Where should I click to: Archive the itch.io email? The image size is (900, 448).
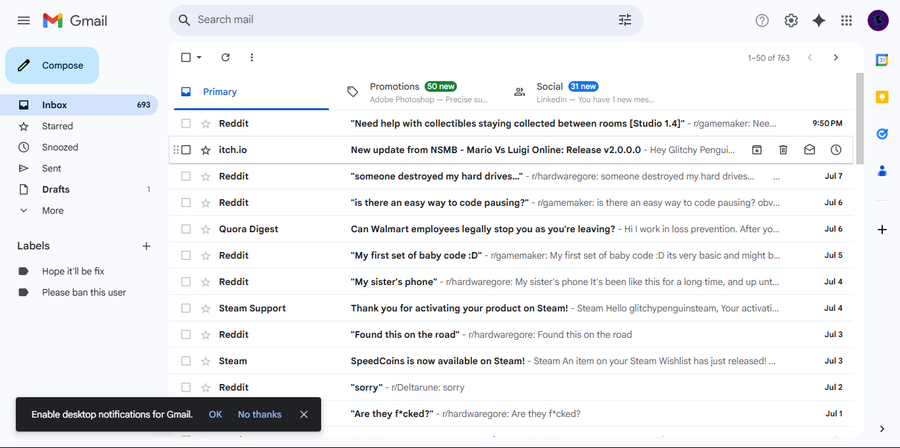757,150
